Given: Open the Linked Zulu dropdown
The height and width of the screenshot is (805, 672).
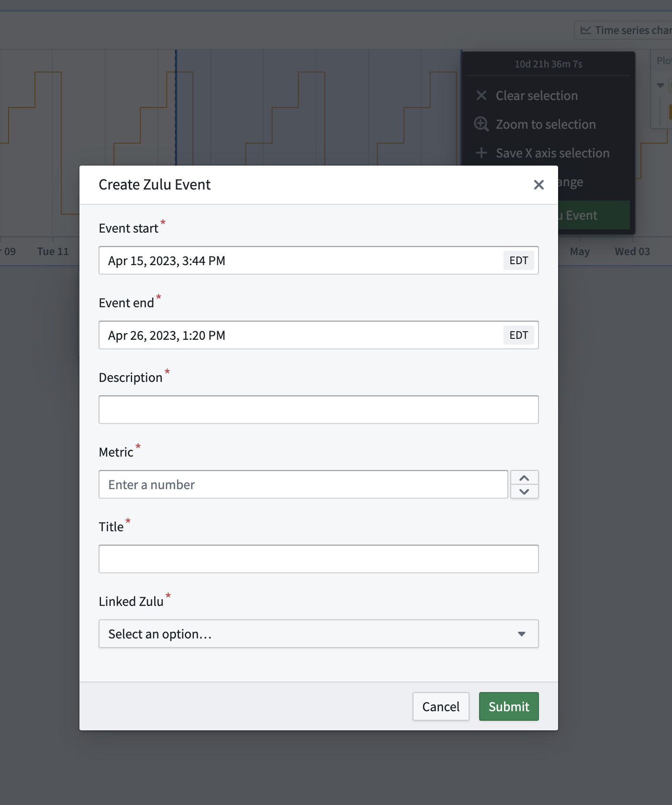Looking at the screenshot, I should 318,634.
